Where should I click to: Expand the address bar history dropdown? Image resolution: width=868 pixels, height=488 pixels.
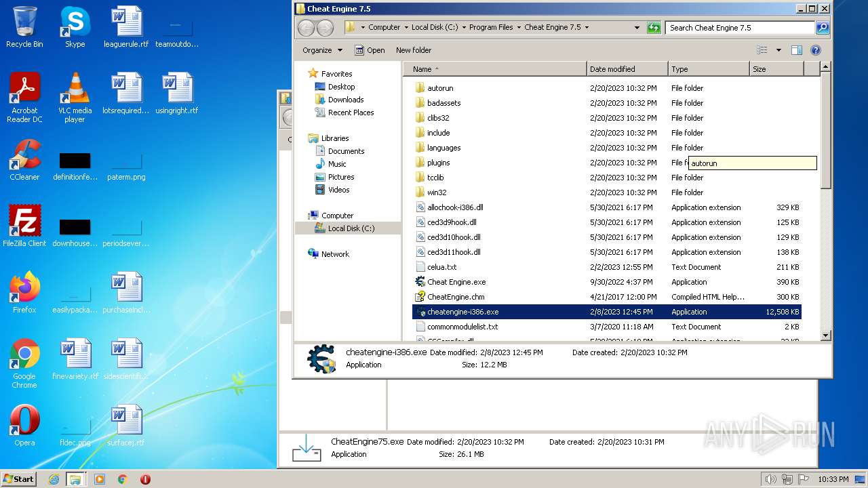pos(637,28)
